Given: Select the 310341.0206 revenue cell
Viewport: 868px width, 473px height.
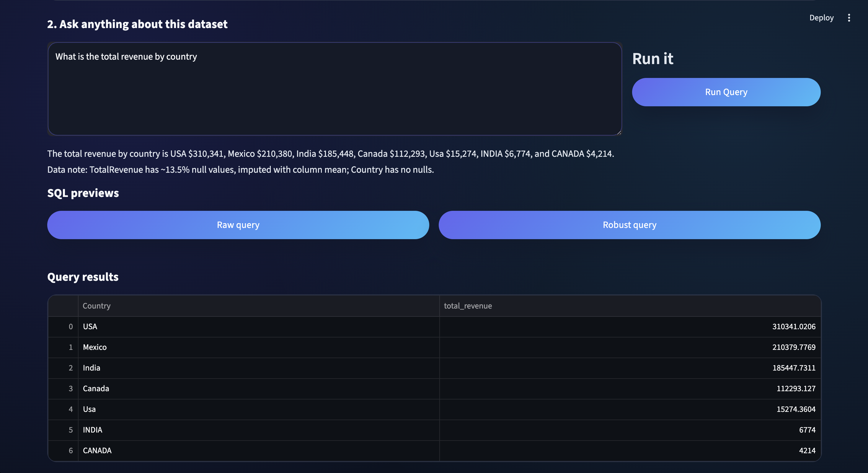Looking at the screenshot, I should pyautogui.click(x=629, y=327).
